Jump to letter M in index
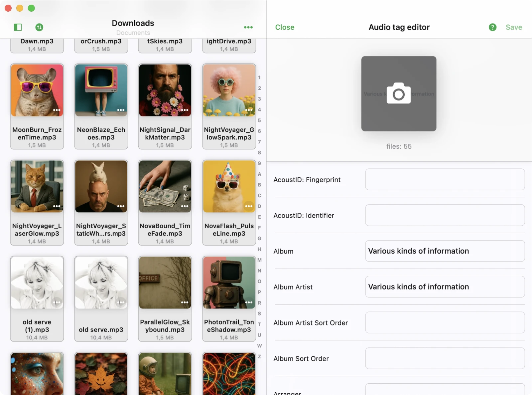The image size is (532, 395). pos(259,260)
